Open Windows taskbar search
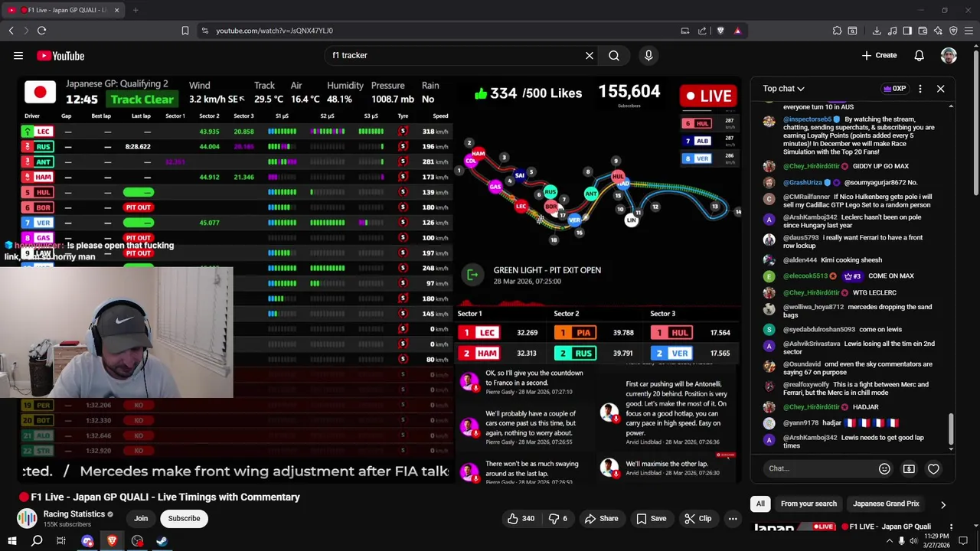 tap(36, 541)
